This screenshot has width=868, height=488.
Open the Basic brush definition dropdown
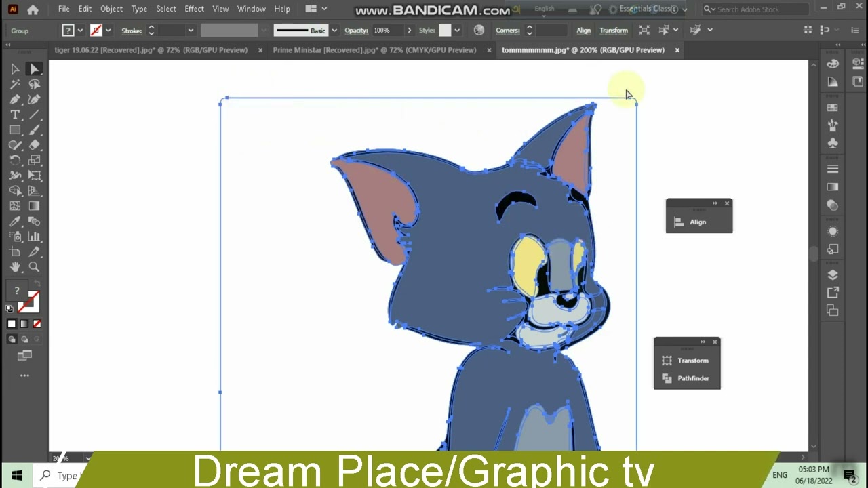coord(334,30)
